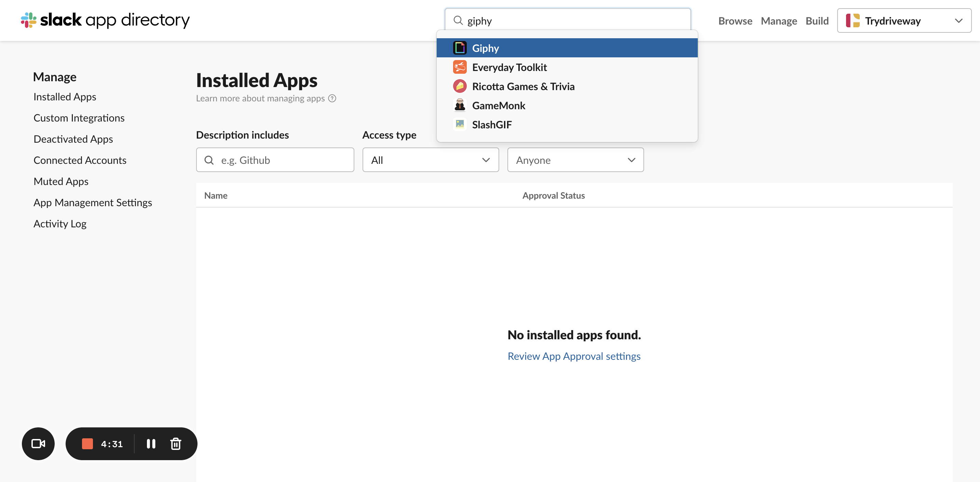Go to Custom Integrations in sidebar
Image resolution: width=980 pixels, height=482 pixels.
coord(79,118)
